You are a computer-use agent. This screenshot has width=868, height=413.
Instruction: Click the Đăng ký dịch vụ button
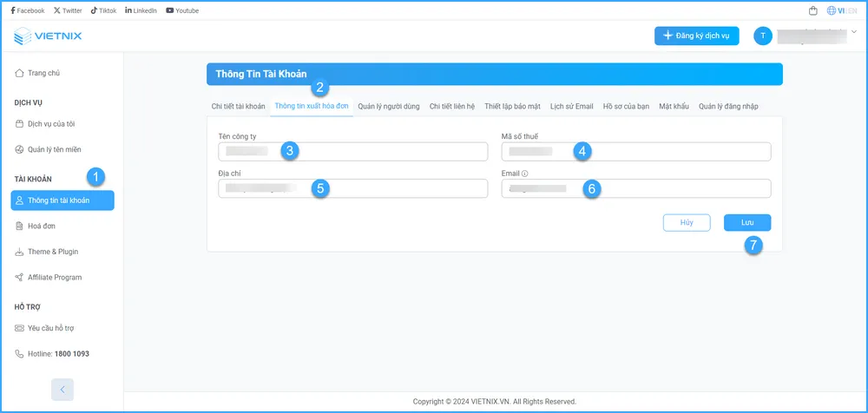(x=696, y=36)
